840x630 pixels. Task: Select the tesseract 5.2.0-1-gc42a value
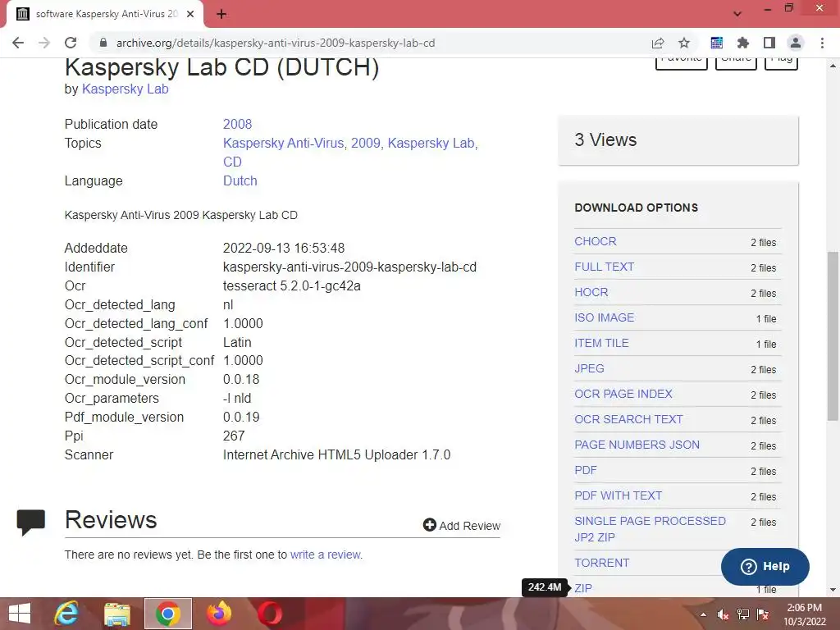(291, 286)
